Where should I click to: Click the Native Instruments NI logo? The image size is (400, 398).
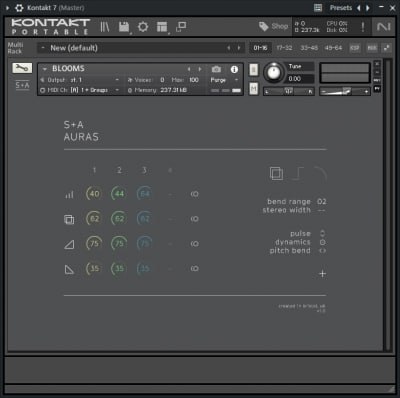(x=383, y=27)
